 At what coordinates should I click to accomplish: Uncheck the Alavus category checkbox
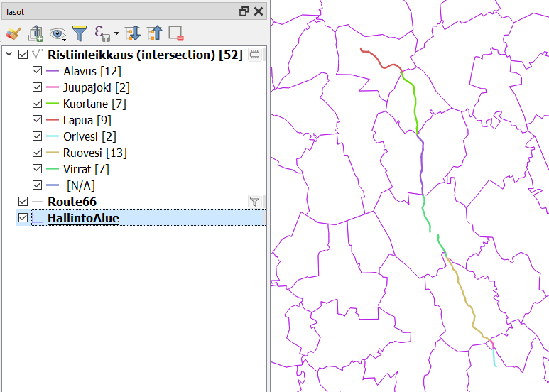click(38, 71)
